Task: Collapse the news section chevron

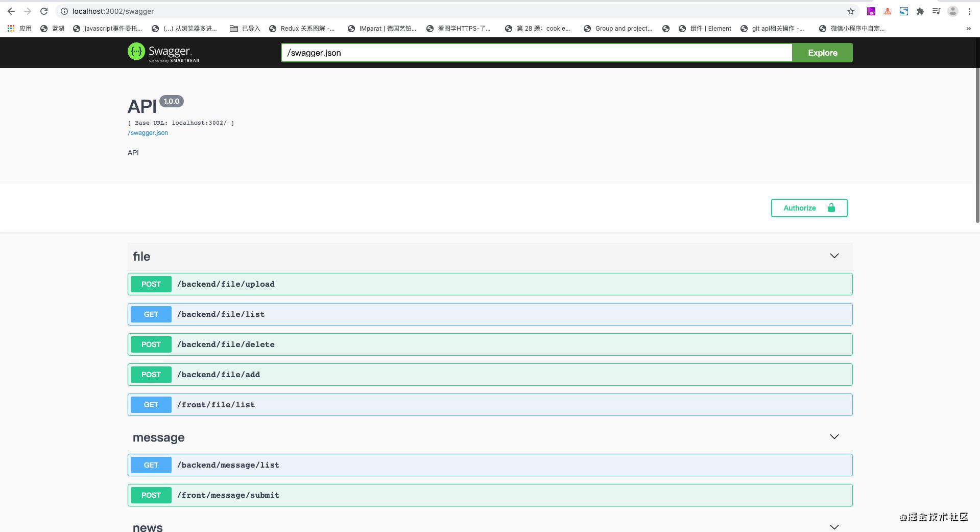Action: point(834,527)
